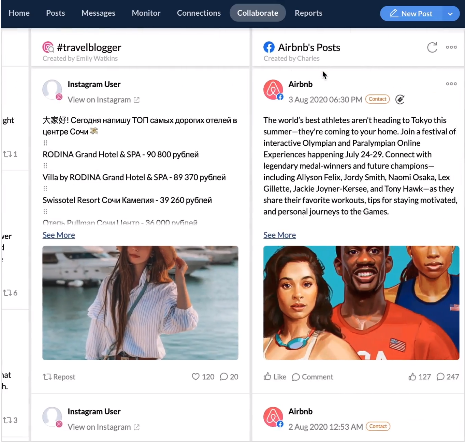
Task: Select the Collaborate tab
Action: pos(258,13)
